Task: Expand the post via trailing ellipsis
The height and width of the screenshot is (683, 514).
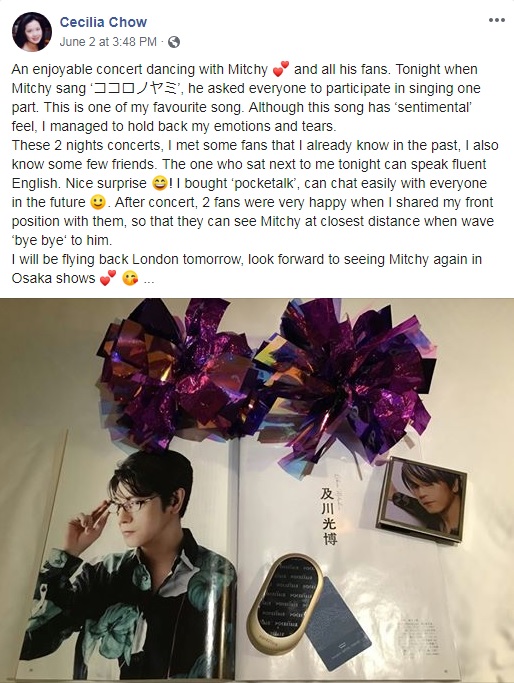Action: pyautogui.click(x=149, y=279)
